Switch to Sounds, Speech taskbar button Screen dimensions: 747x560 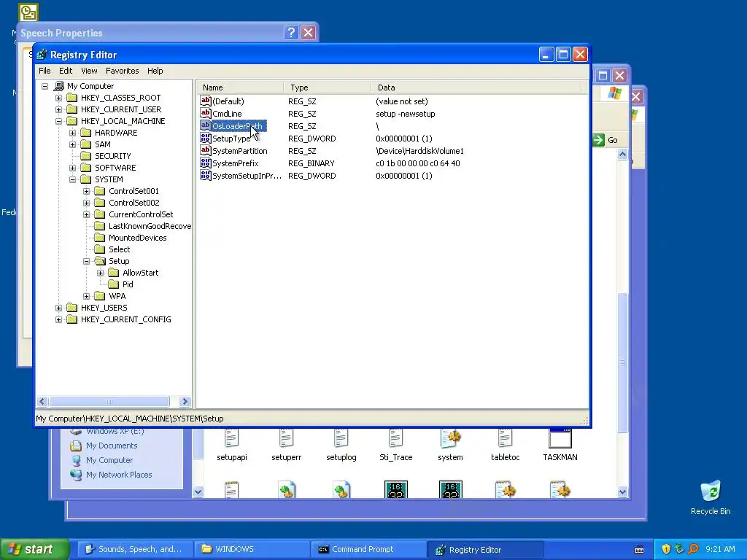(135, 550)
